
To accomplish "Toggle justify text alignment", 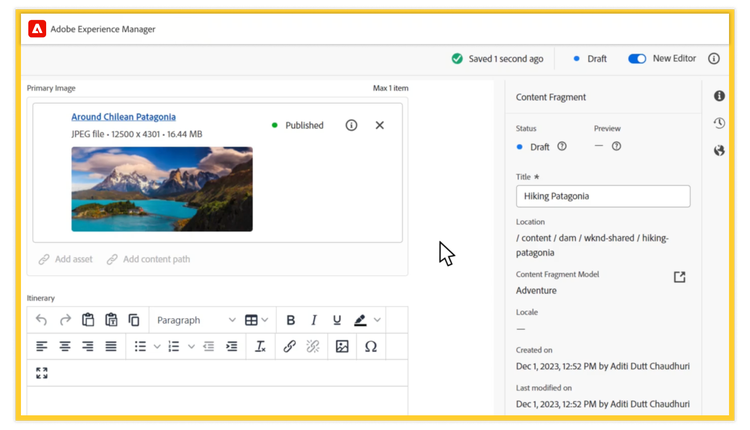I will (111, 346).
